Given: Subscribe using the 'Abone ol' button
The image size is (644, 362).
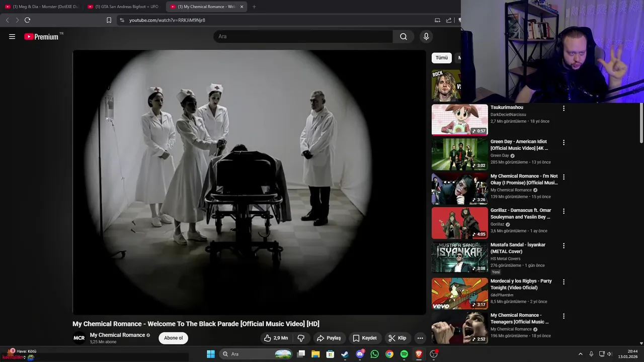Looking at the screenshot, I should point(173,338).
